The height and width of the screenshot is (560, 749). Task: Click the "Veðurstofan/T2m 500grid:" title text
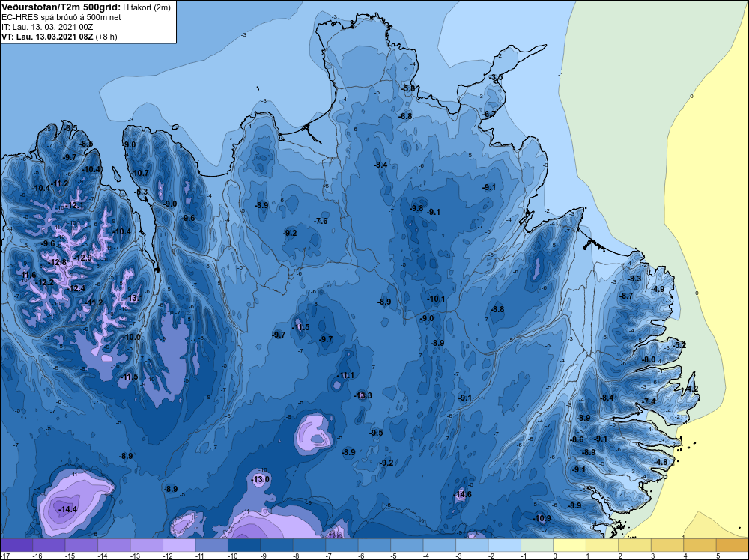[x=61, y=7]
